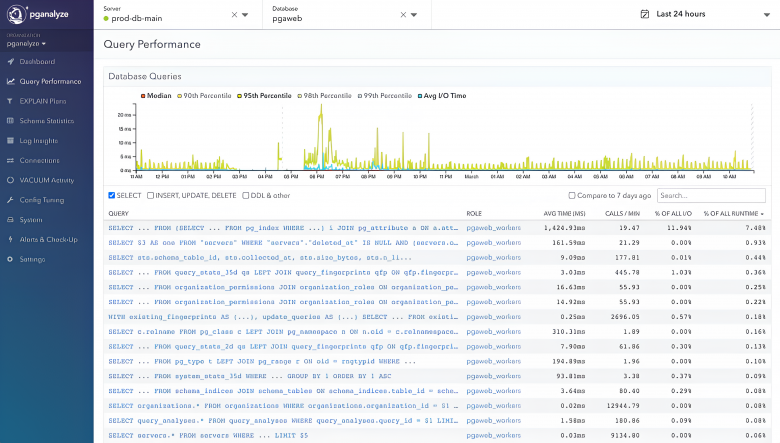780x443 pixels.
Task: Go to Connections in the sidebar
Action: (x=39, y=161)
